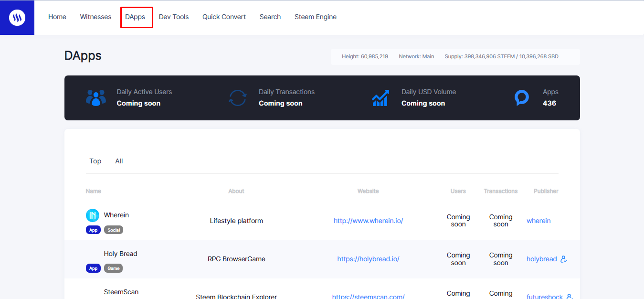The image size is (644, 299).
Task: Click the Height: 60,985,219 status text
Action: pos(365,56)
